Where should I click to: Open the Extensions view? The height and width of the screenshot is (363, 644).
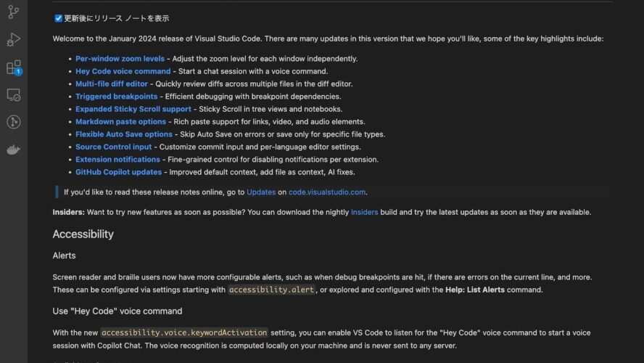[14, 68]
